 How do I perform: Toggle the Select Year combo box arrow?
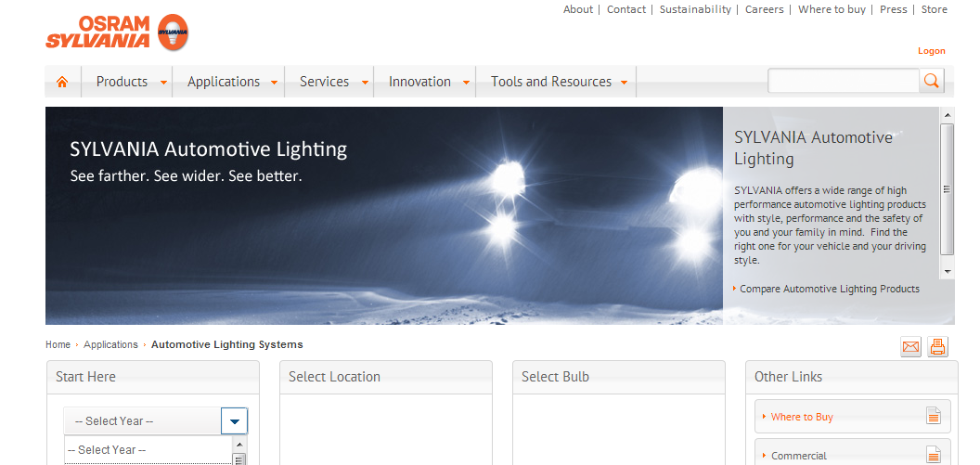(x=235, y=421)
